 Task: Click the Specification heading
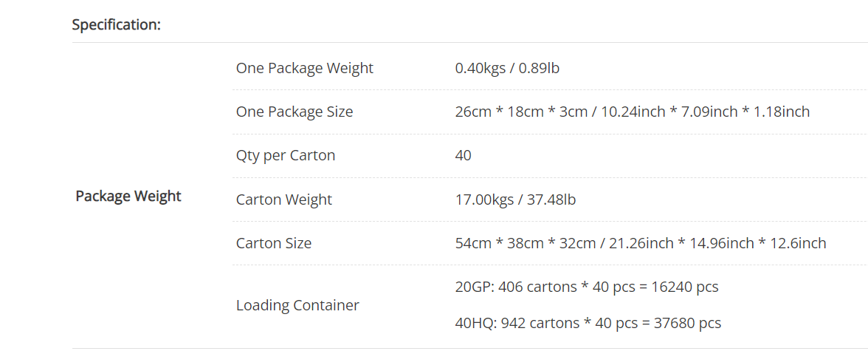pos(117,25)
